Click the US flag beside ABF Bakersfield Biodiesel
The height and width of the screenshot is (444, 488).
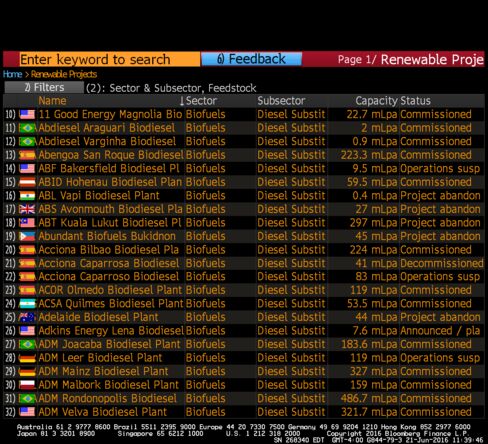pos(27,169)
